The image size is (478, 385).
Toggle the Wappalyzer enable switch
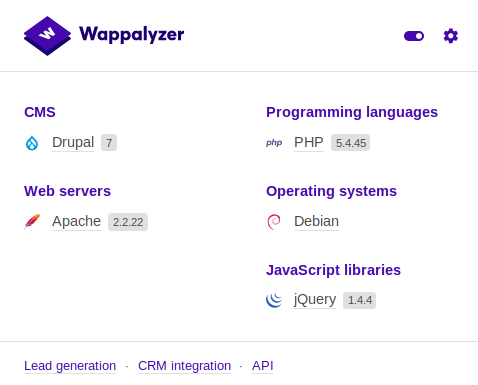(x=414, y=36)
